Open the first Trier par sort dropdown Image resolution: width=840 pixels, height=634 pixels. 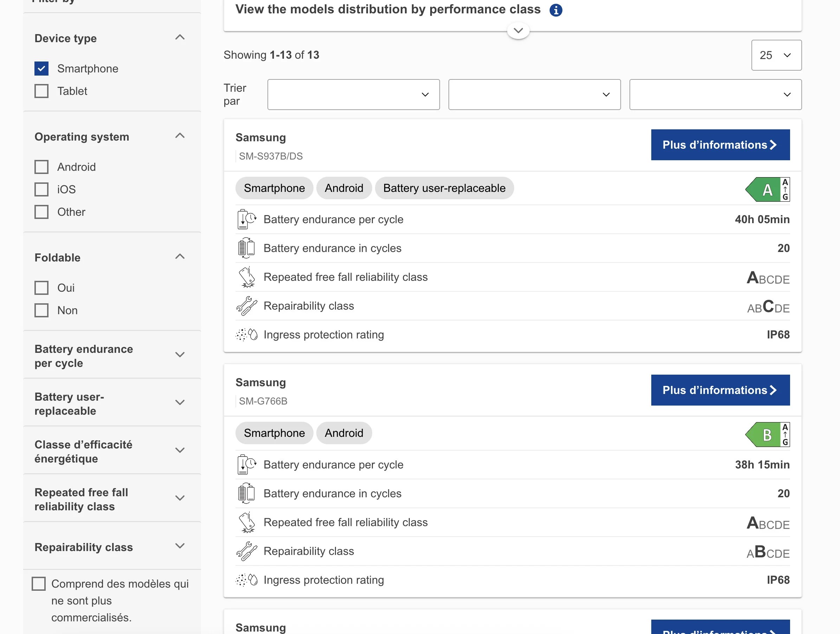[354, 95]
